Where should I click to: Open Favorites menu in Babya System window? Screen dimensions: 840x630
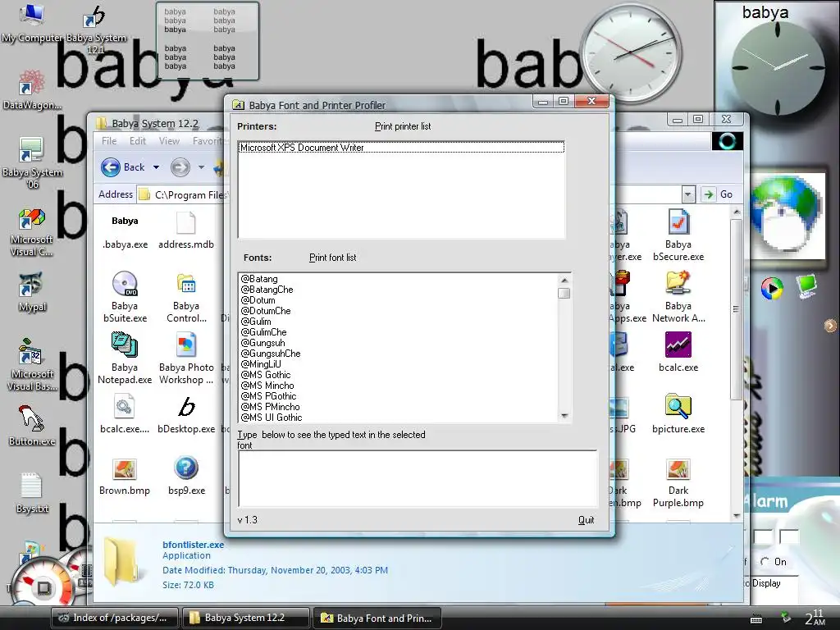point(208,141)
